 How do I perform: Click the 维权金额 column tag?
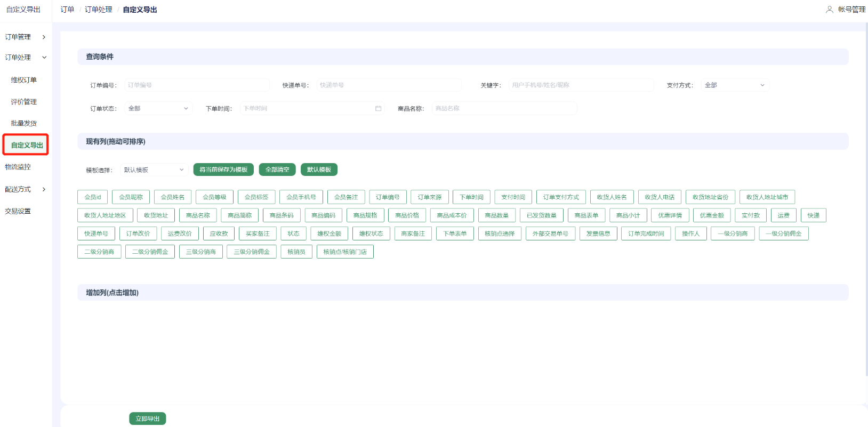coord(329,233)
